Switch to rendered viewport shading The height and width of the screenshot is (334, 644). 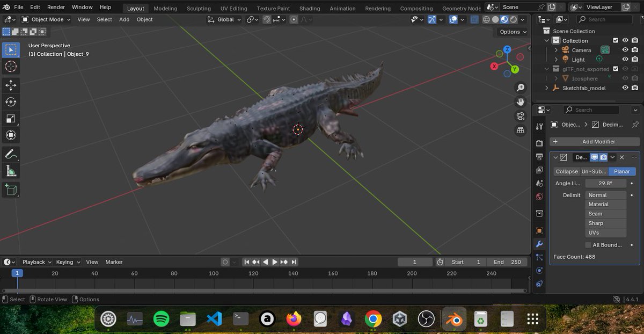click(514, 19)
